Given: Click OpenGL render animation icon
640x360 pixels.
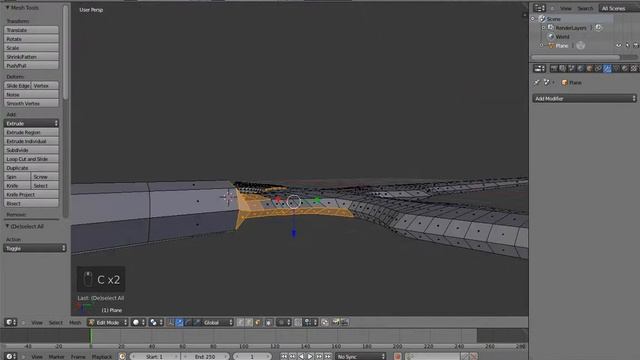Looking at the screenshot, I should coord(344,322).
